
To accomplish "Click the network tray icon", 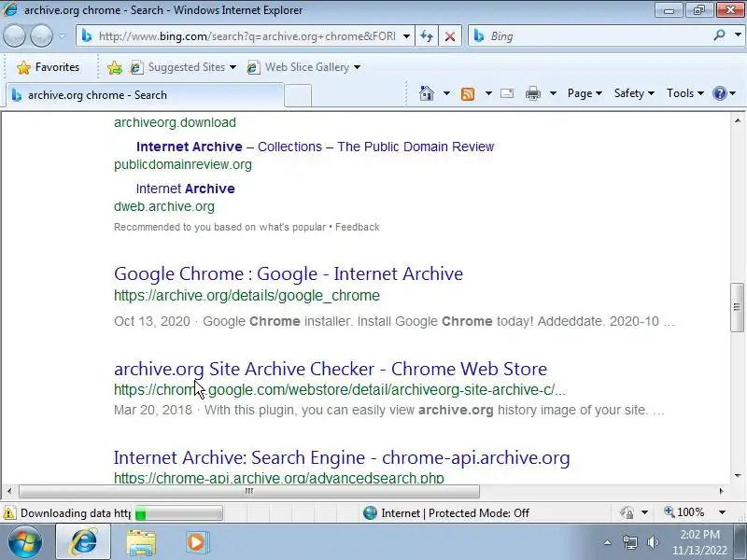I will (x=629, y=542).
